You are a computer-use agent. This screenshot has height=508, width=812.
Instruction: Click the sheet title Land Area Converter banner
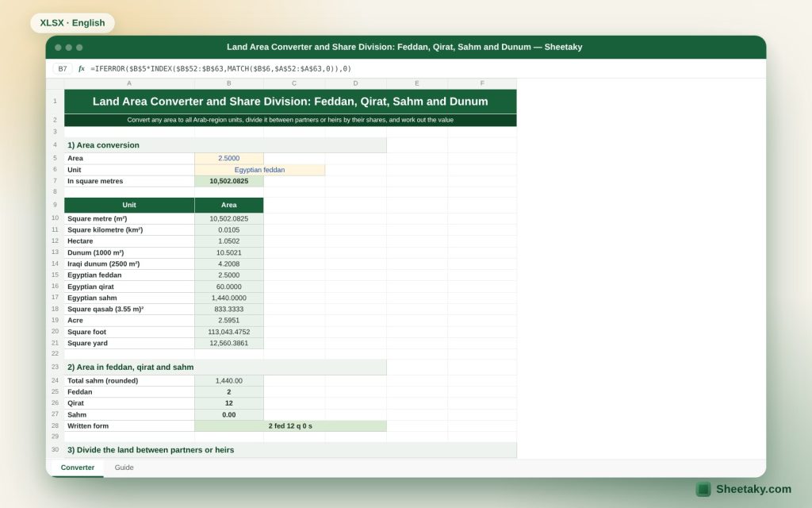tap(290, 101)
